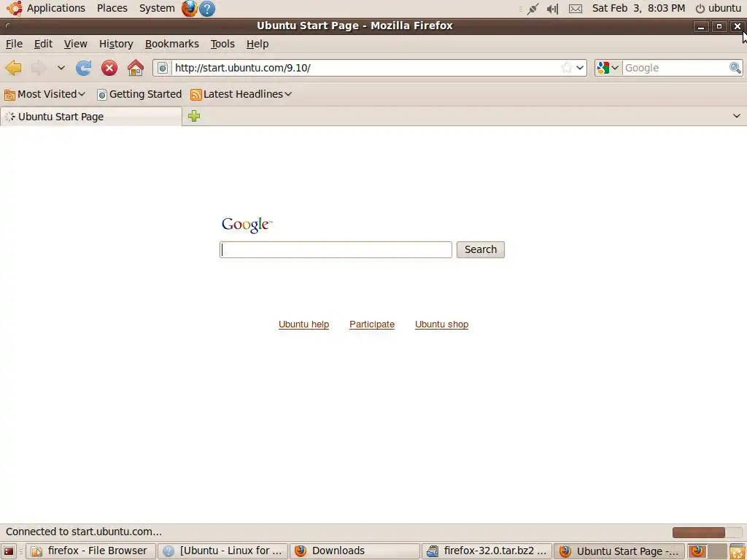Open the back/forward history dropdown arrow
The height and width of the screenshot is (560, 747).
(61, 68)
